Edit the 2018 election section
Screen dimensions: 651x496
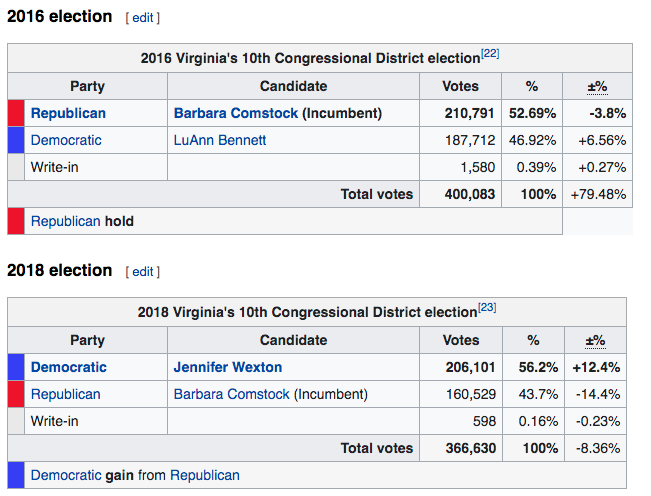143,272
